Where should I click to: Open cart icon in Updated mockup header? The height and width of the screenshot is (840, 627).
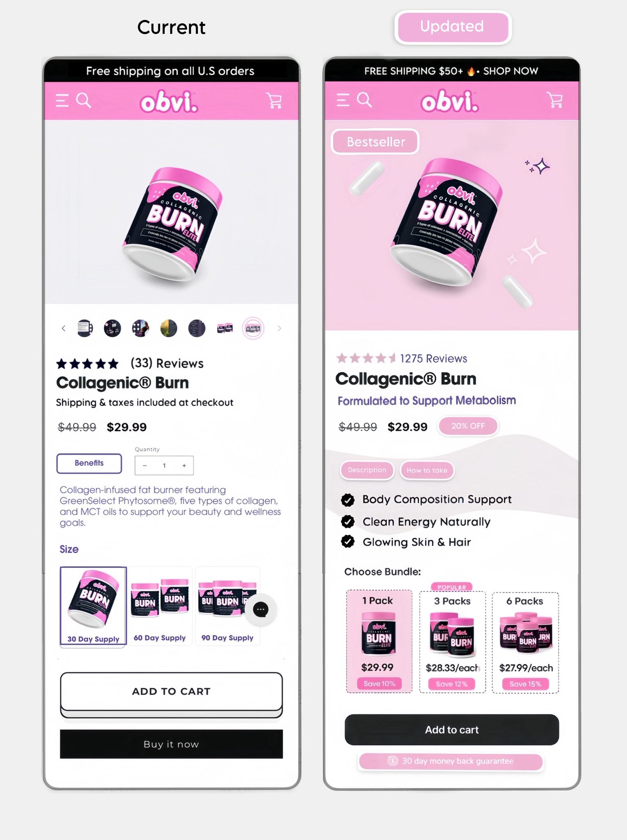coord(554,100)
